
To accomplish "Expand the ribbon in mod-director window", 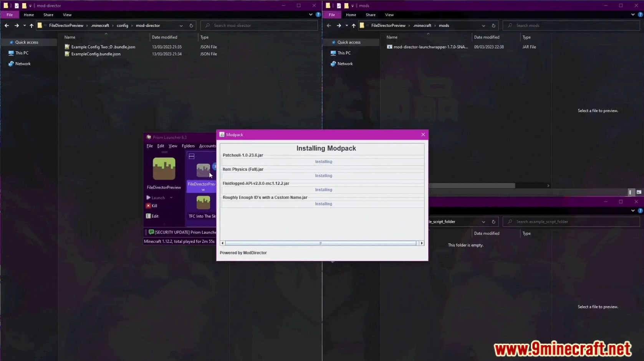I will (x=311, y=15).
